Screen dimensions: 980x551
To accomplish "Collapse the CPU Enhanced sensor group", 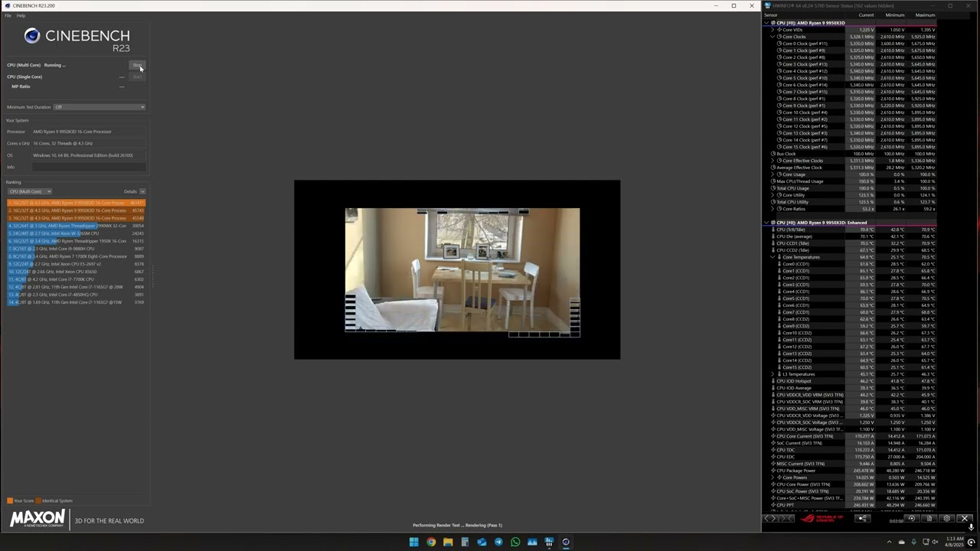I will pos(766,223).
